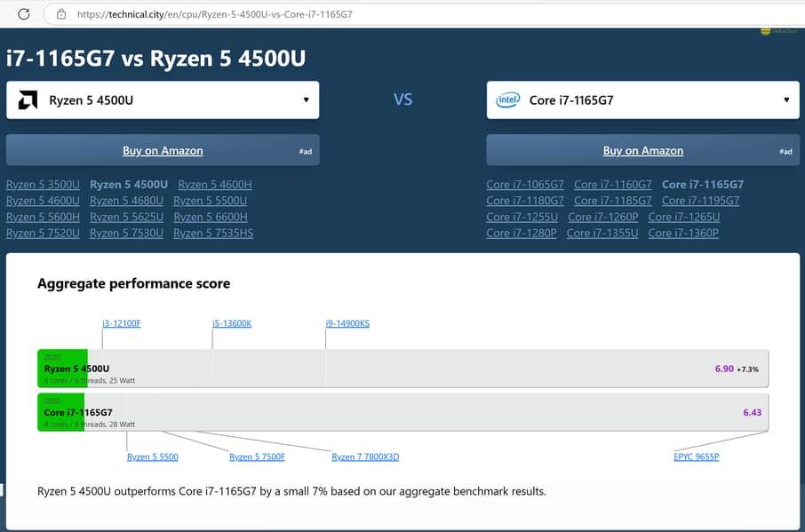805x532 pixels.
Task: Click the browser reload icon
Action: coord(24,14)
